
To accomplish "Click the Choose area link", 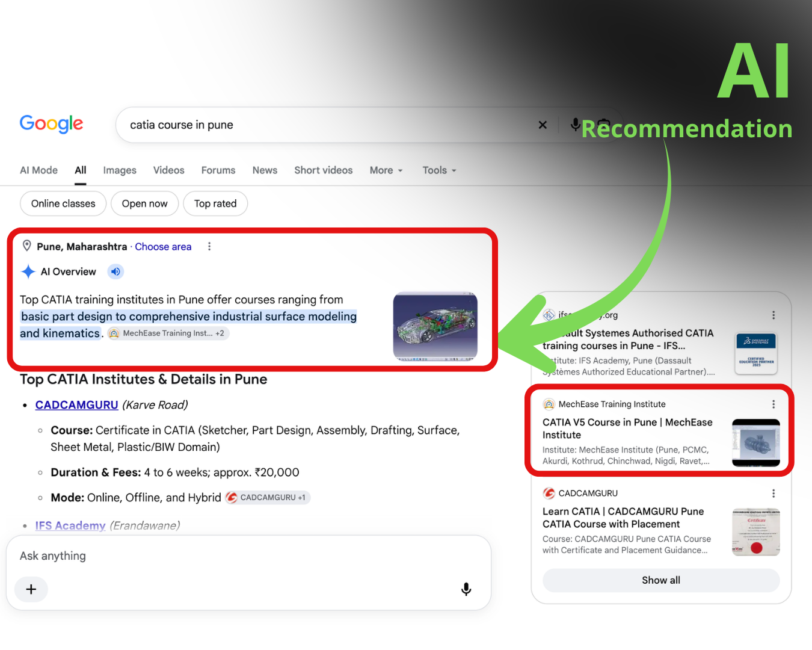I will [163, 246].
